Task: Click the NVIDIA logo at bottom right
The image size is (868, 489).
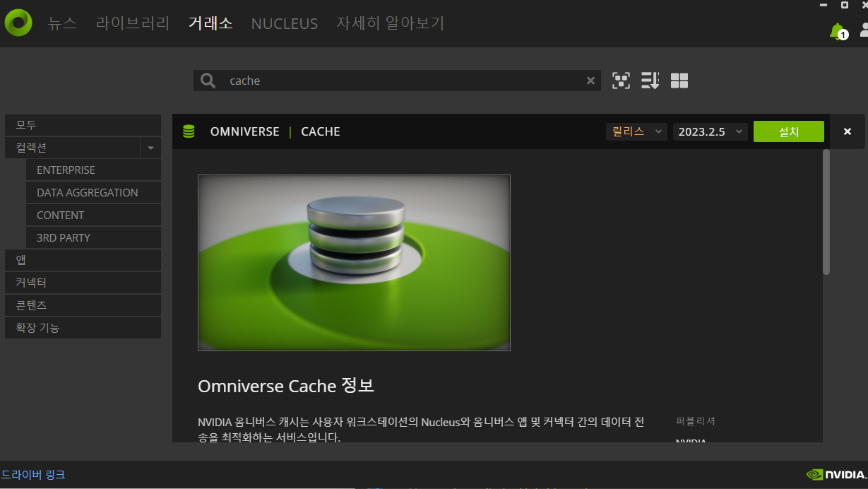Action: 836,475
